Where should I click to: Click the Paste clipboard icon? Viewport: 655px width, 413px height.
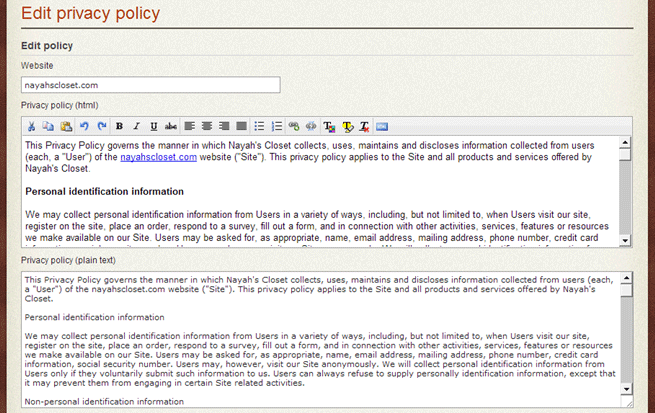click(x=66, y=126)
